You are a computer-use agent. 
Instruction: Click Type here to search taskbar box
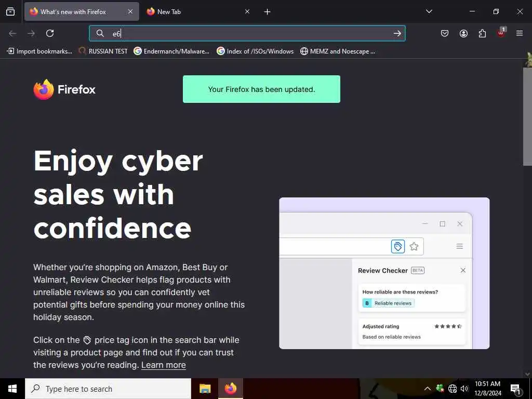click(108, 389)
